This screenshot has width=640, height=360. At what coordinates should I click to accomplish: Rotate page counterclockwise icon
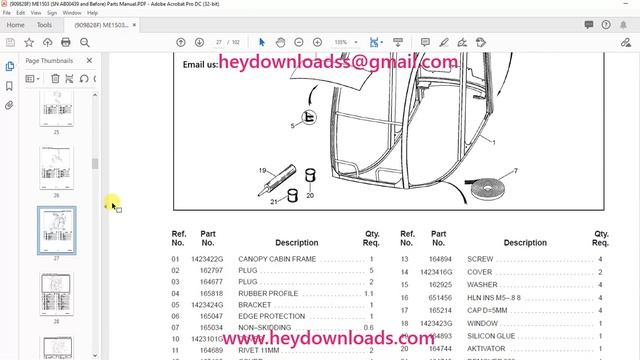(x=84, y=79)
